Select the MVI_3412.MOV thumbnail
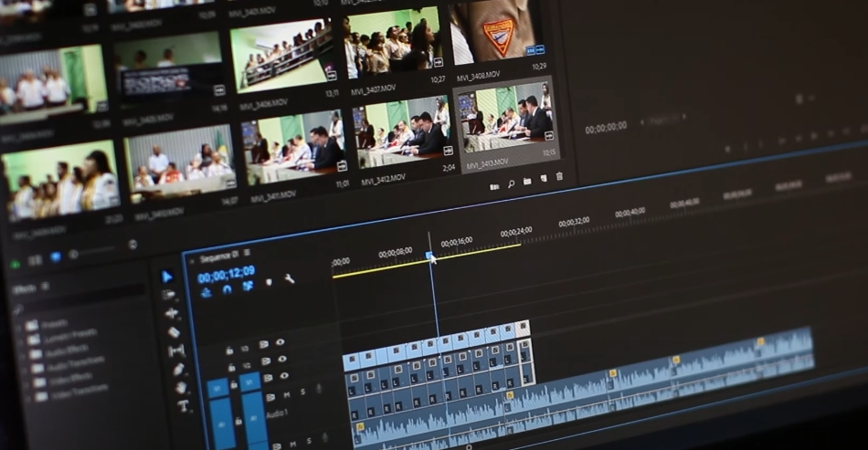 403,131
